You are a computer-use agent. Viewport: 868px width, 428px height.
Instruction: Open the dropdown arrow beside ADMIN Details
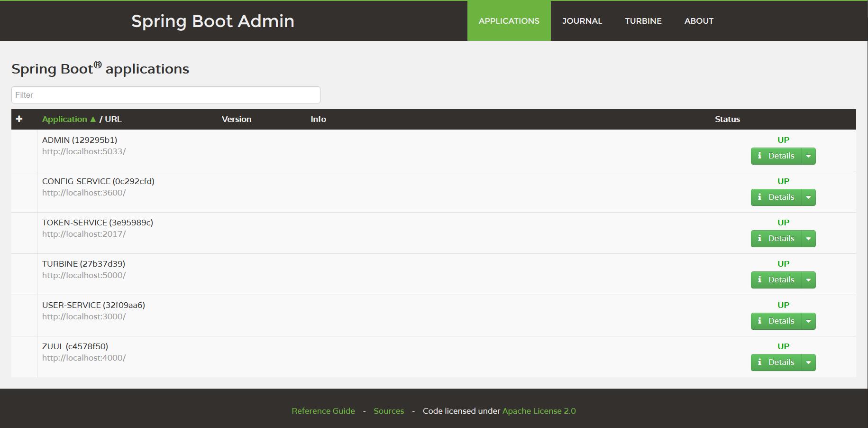(x=808, y=156)
